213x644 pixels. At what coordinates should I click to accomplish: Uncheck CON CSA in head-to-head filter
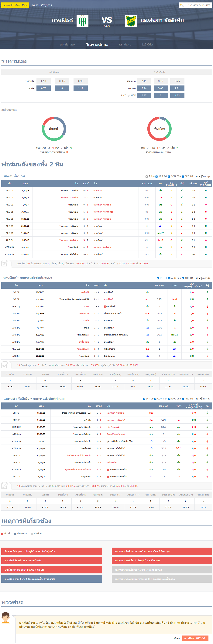[169, 176]
